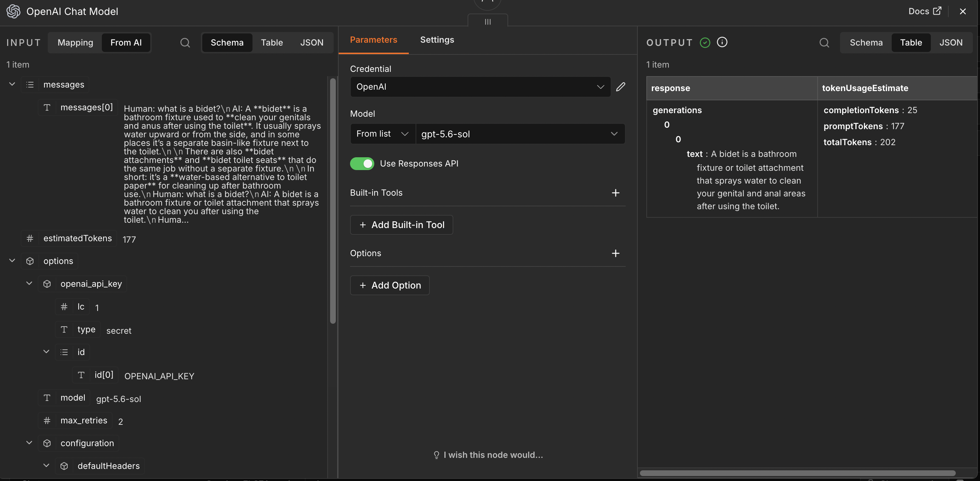Image resolution: width=980 pixels, height=481 pixels.
Task: Click the model field text icon
Action: 47,398
